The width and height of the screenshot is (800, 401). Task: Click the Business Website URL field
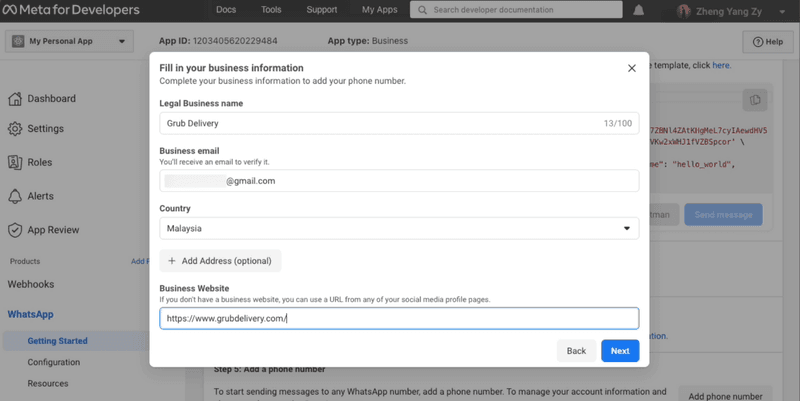point(399,318)
